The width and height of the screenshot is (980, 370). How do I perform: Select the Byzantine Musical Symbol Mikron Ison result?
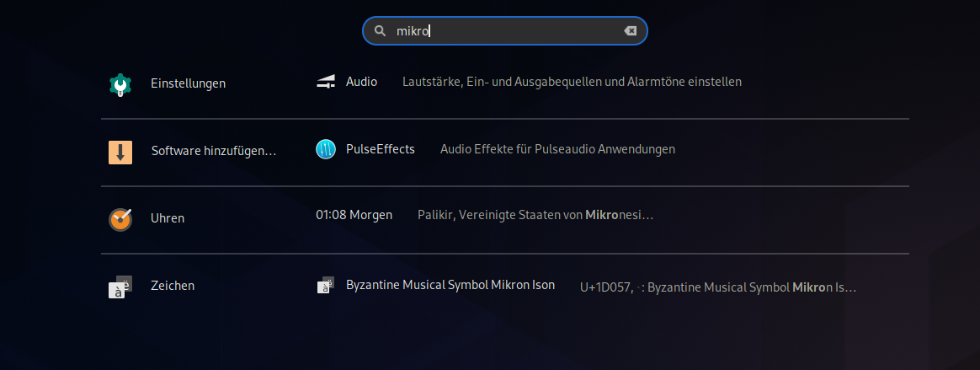(x=450, y=285)
